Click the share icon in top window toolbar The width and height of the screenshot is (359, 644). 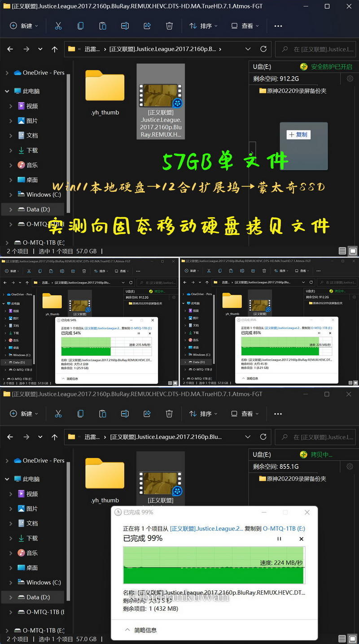click(x=147, y=26)
